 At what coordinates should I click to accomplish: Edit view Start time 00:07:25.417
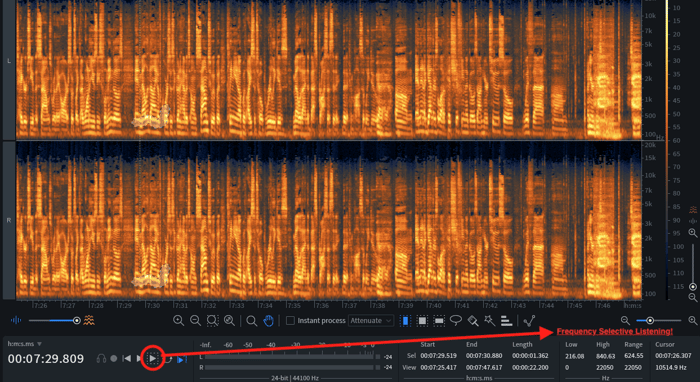coord(438,367)
